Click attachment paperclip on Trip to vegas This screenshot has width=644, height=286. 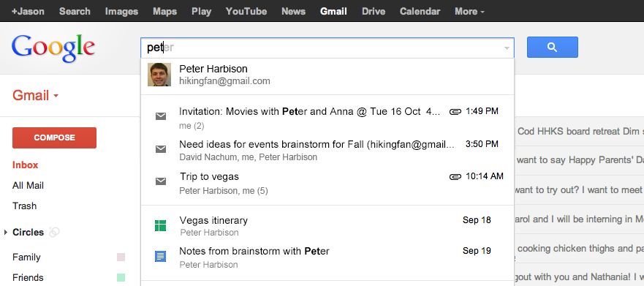tap(455, 177)
